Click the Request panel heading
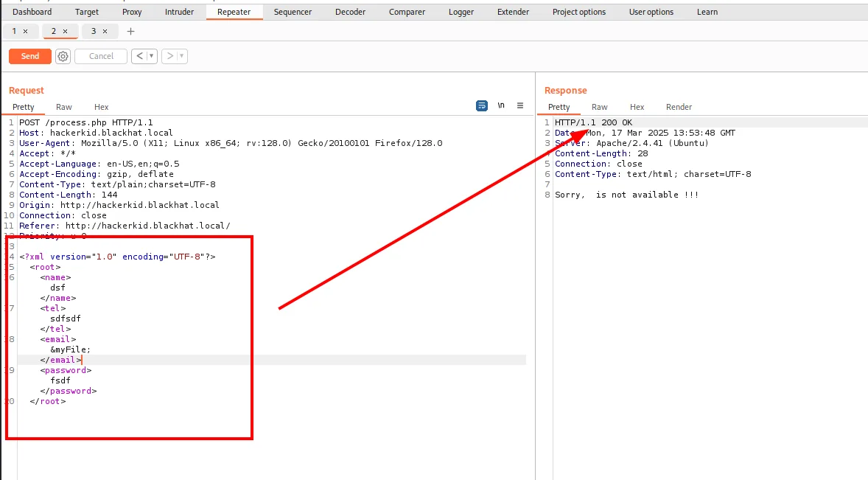Image resolution: width=868 pixels, height=480 pixels. pyautogui.click(x=26, y=90)
